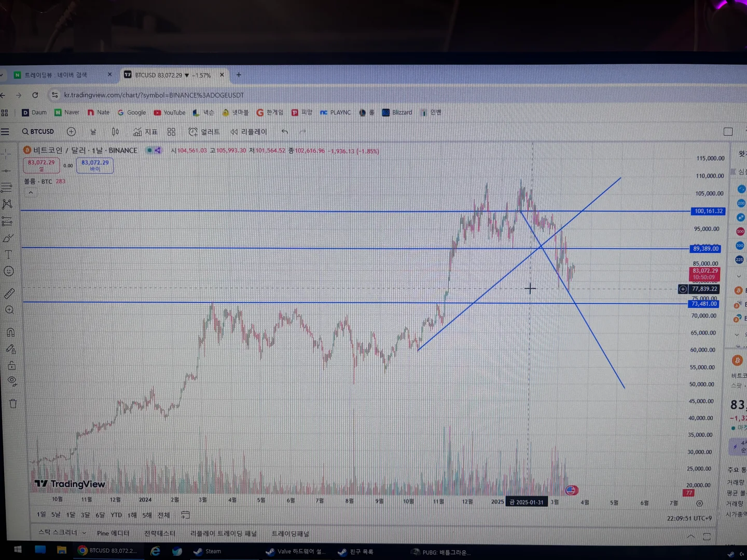The image size is (747, 560).
Task: Open the TradingView hamburger main menu
Action: point(5,132)
